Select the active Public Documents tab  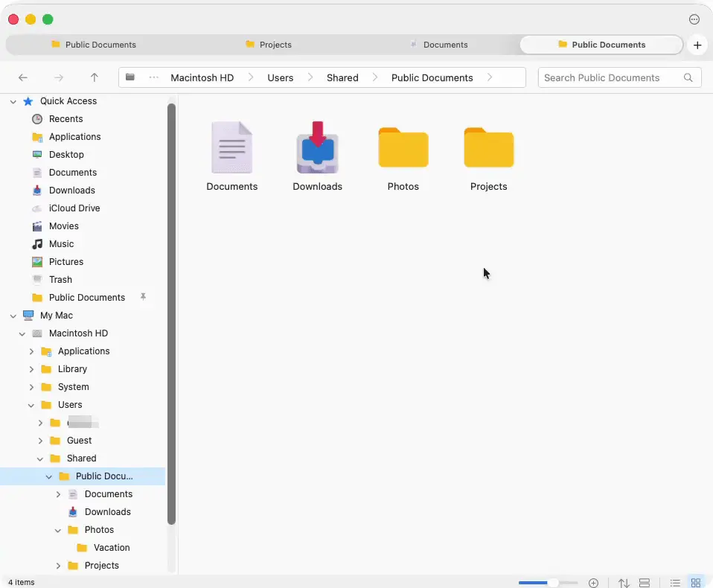point(601,45)
